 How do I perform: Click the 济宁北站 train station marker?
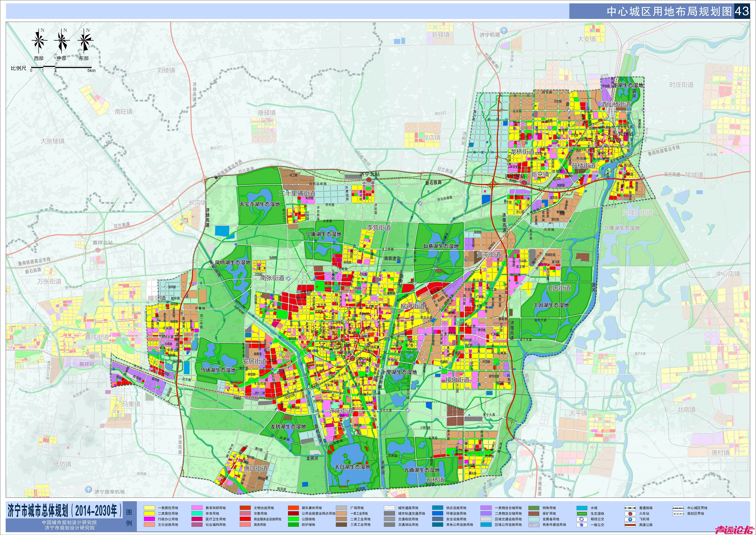coord(369,180)
